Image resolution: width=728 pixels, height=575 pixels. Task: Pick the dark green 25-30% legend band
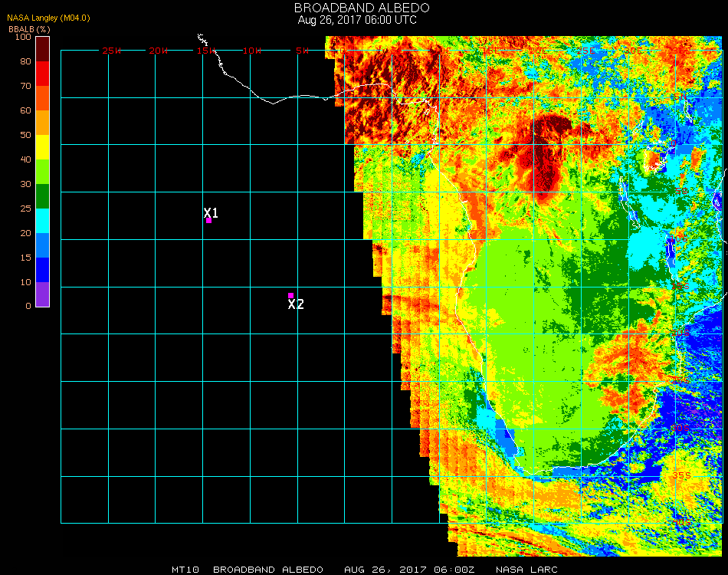pyautogui.click(x=43, y=196)
